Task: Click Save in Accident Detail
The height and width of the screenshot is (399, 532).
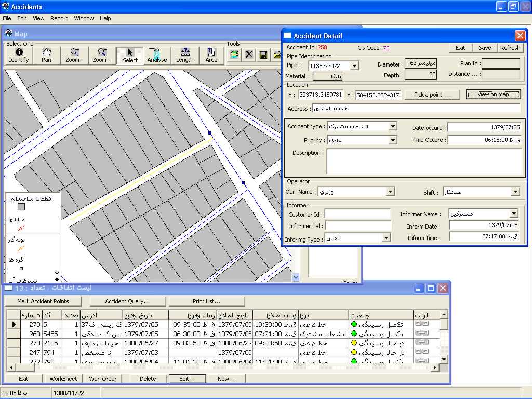Action: click(485, 48)
